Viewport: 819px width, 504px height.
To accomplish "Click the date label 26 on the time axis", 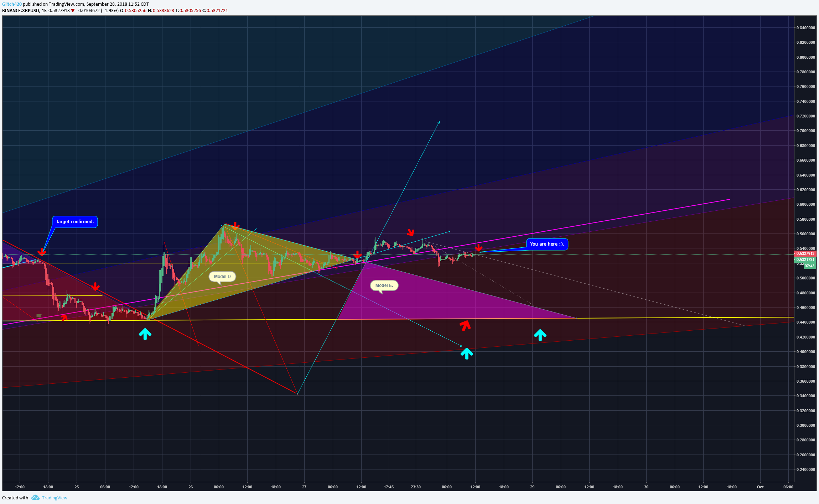I will tap(191, 487).
